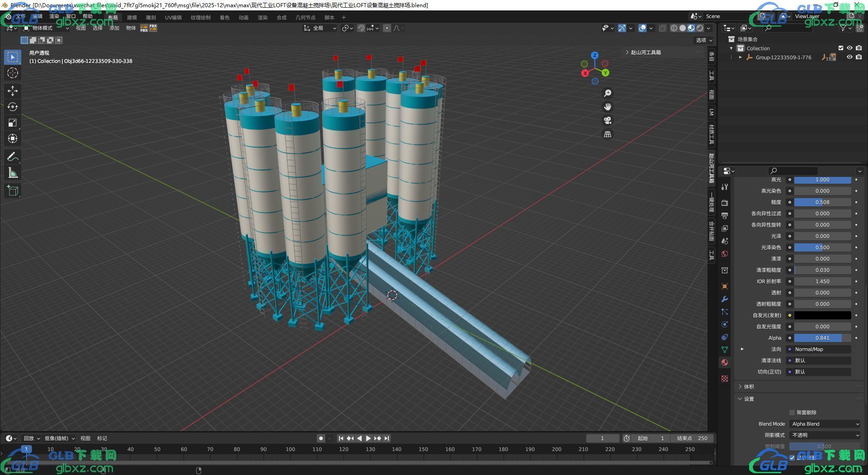This screenshot has width=868, height=475.
Task: Click the 选项 button in viewport
Action: (703, 40)
